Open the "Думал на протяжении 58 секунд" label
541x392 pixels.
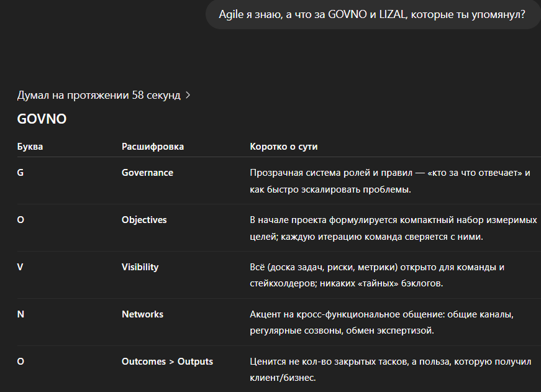coord(99,96)
